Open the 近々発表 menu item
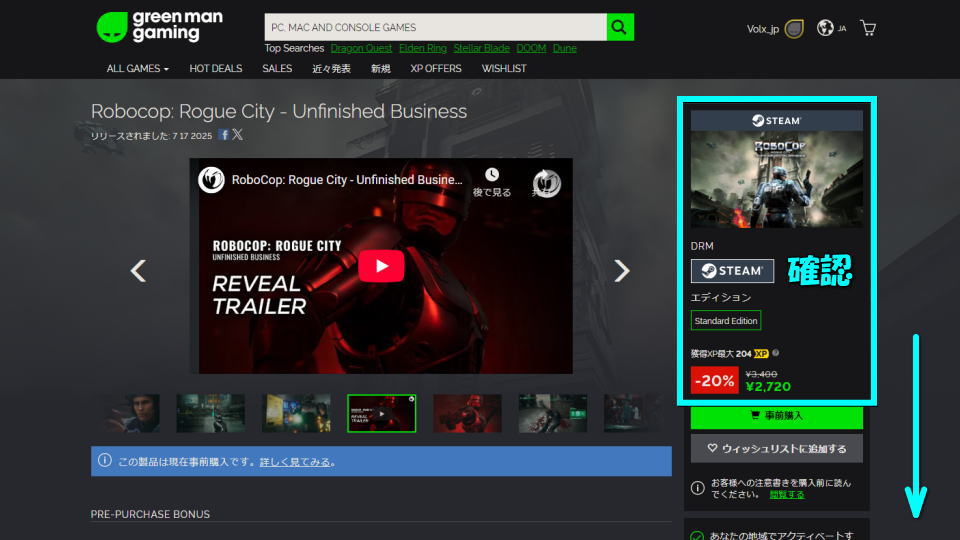Viewport: 960px width, 540px height. click(x=331, y=69)
